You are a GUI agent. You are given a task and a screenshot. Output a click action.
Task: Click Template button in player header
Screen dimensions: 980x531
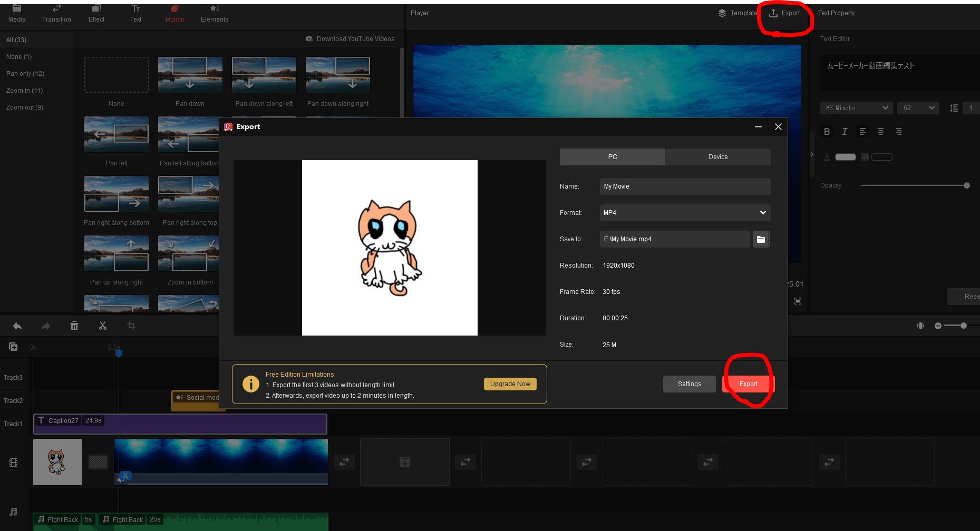pos(738,13)
